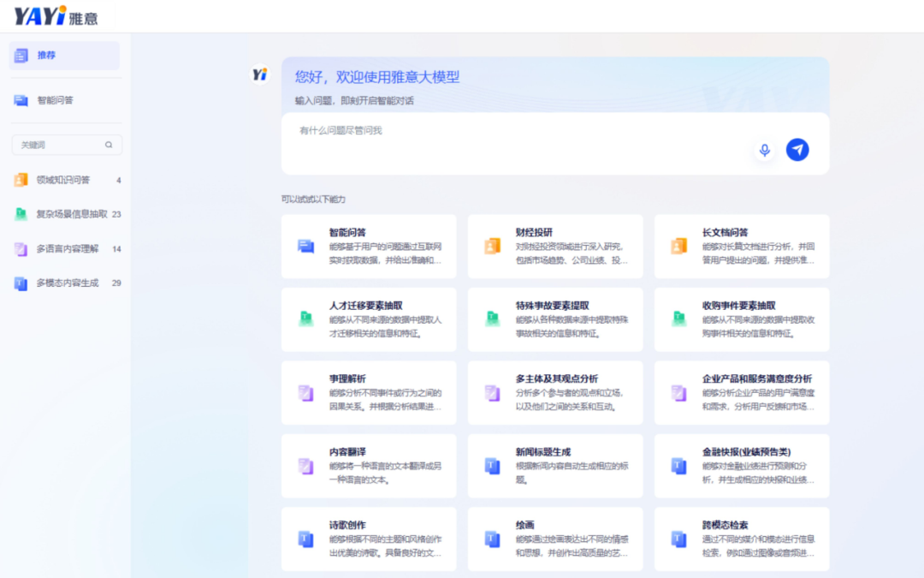Click the count 4 beside 领域知识问答

click(118, 181)
